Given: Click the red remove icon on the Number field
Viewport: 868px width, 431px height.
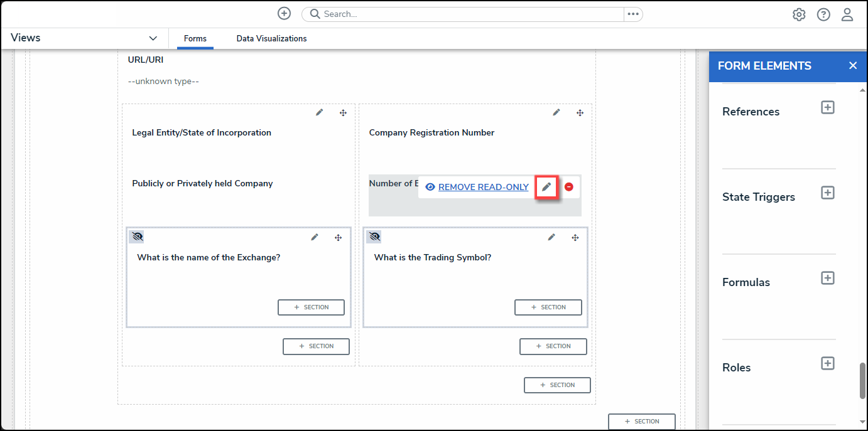Looking at the screenshot, I should (x=569, y=187).
